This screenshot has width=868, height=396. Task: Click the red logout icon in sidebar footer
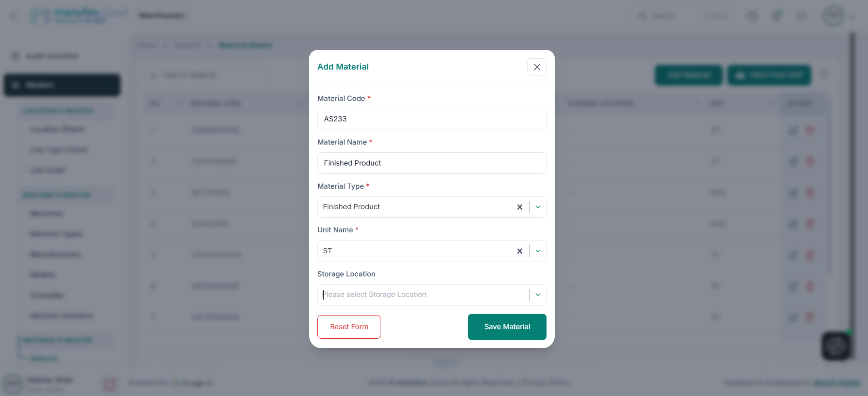click(x=110, y=384)
